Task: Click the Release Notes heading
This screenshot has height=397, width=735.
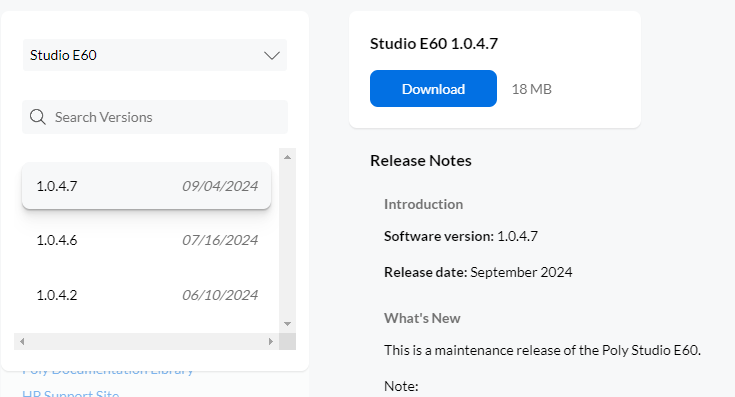Action: [x=420, y=161]
